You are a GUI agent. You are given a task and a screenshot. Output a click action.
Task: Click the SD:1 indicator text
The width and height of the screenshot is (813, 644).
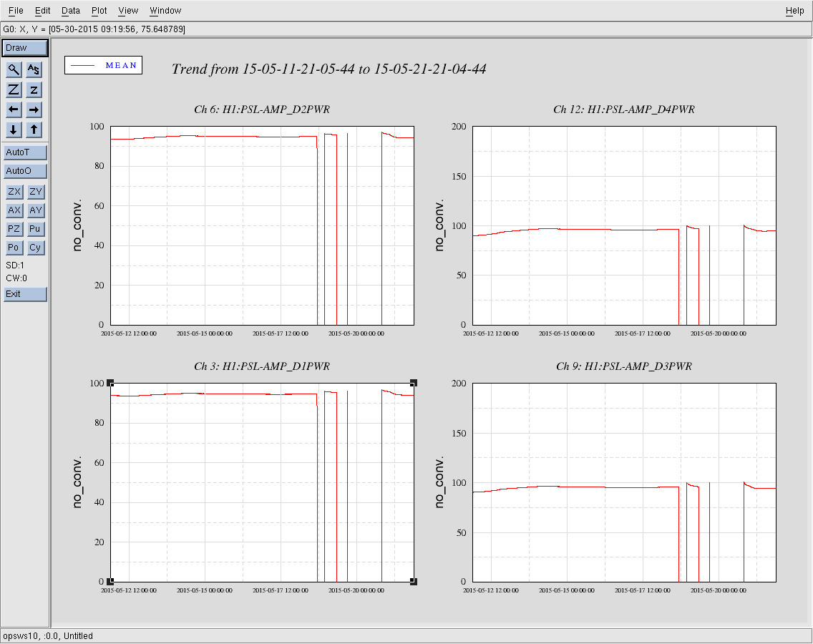(15, 265)
